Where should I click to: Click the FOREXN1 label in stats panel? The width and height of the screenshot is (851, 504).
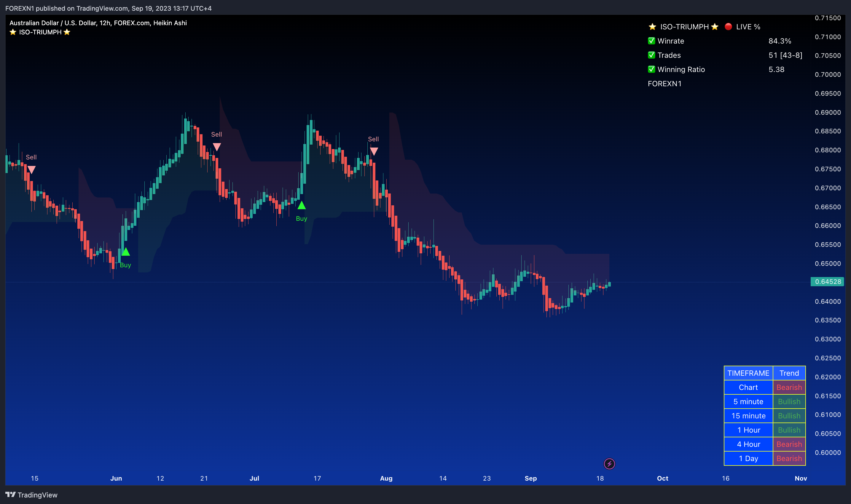pos(664,84)
